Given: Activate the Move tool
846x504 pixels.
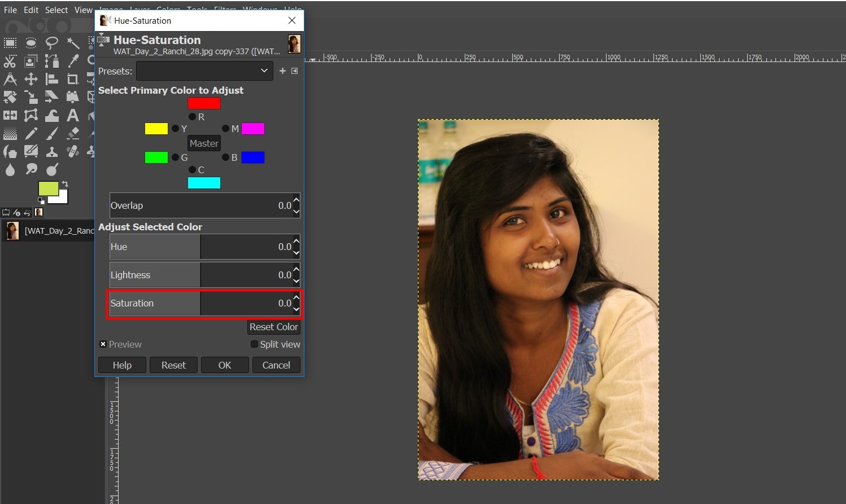Looking at the screenshot, I should coord(31,79).
